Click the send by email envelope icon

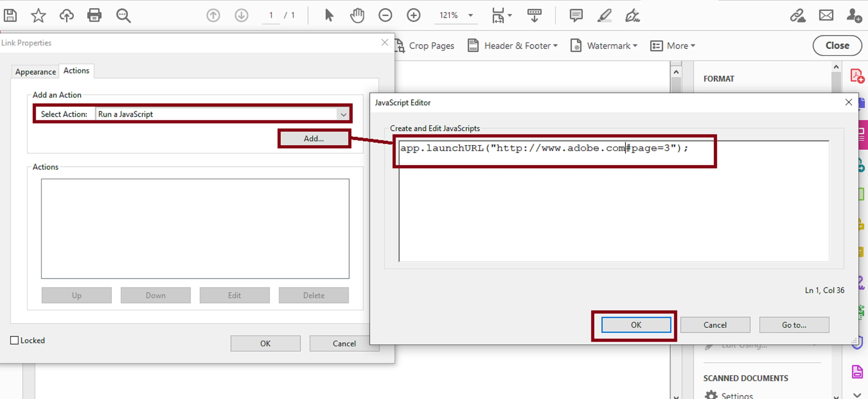[826, 15]
